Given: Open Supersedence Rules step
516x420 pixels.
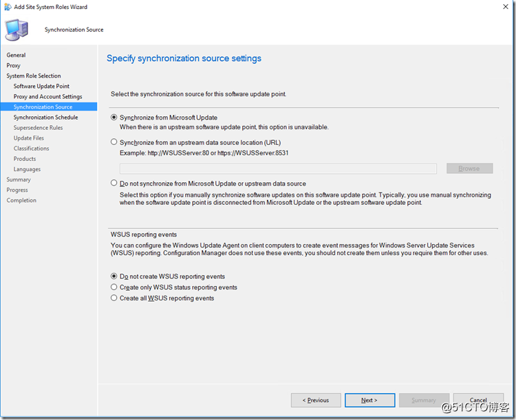Looking at the screenshot, I should (x=38, y=128).
